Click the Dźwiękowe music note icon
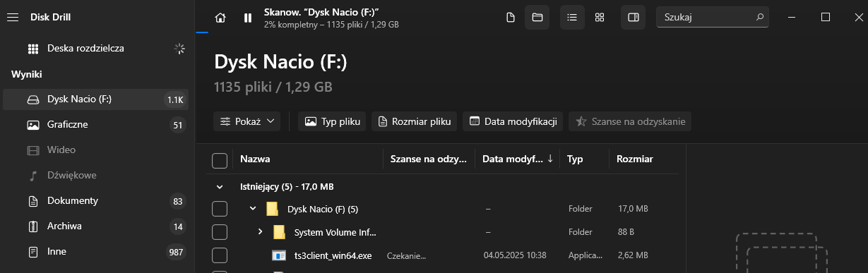The width and height of the screenshot is (868, 273). [32, 176]
